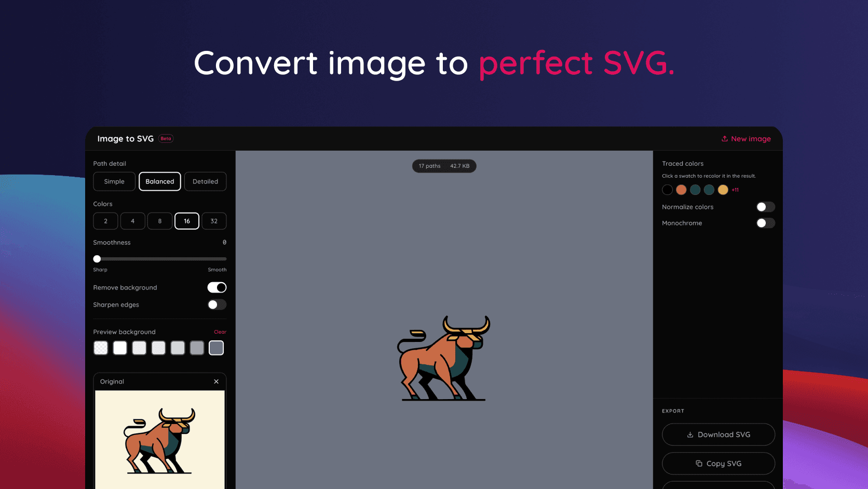
Task: Copy the SVG to clipboard
Action: tap(718, 464)
